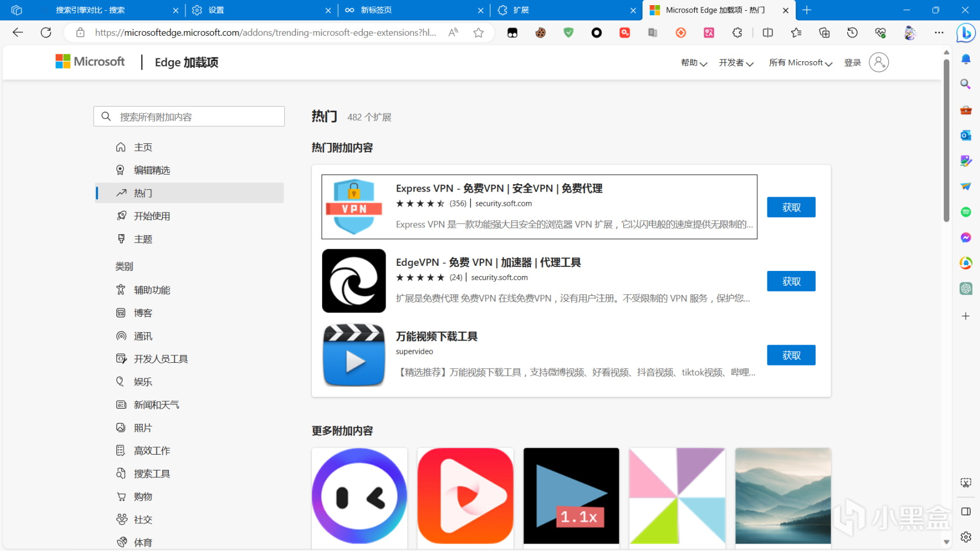This screenshot has height=551, width=980.
Task: Expand the 所有 Microsoft dropdown
Action: tap(800, 63)
